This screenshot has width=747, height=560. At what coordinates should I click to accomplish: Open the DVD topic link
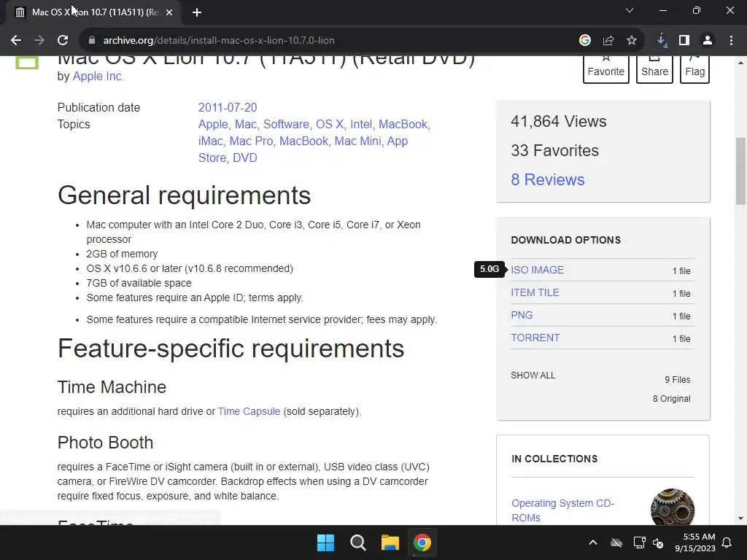coord(245,158)
